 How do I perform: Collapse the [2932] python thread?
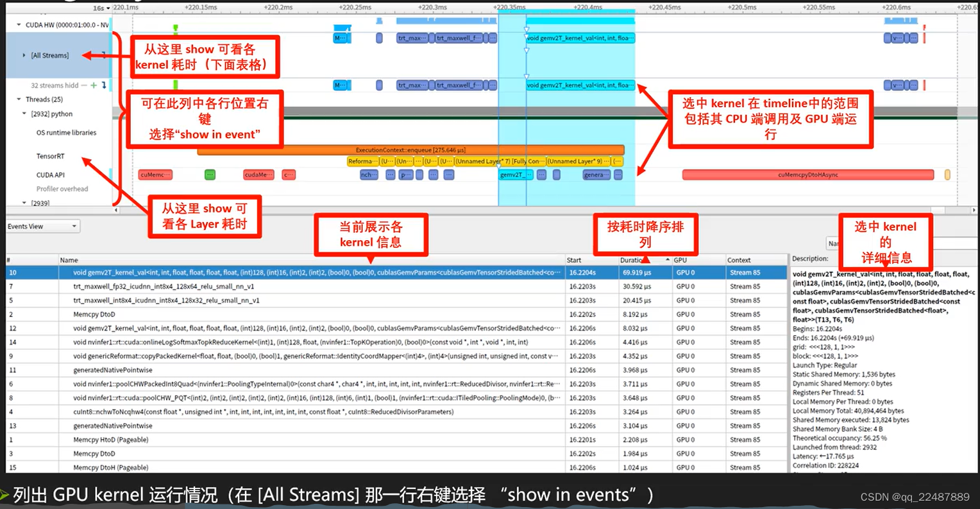coord(24,114)
